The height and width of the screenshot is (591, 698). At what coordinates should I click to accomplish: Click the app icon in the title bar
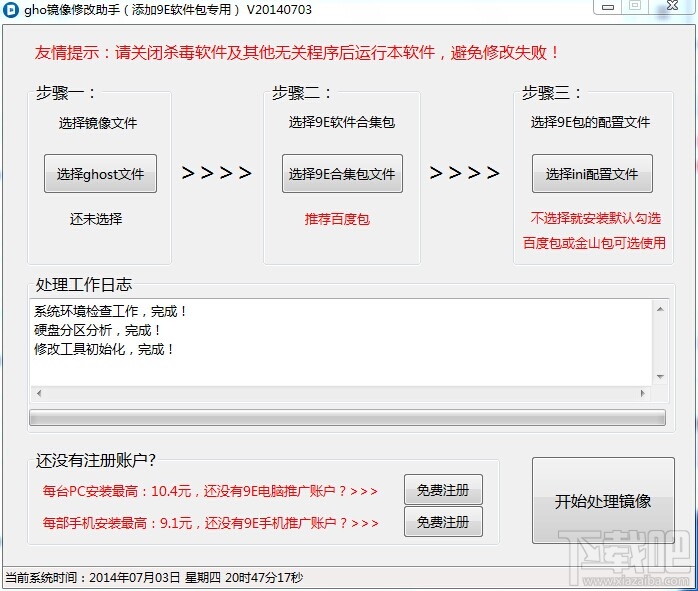pos(11,10)
